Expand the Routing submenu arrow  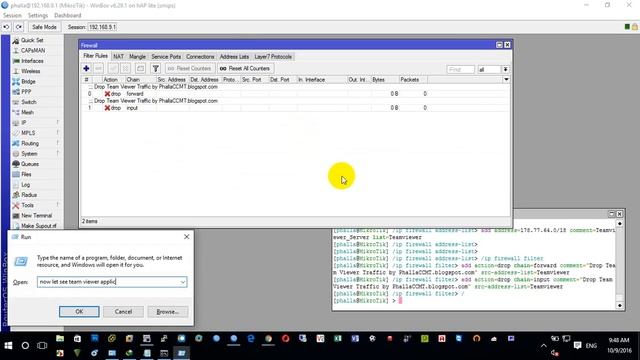(x=58, y=143)
